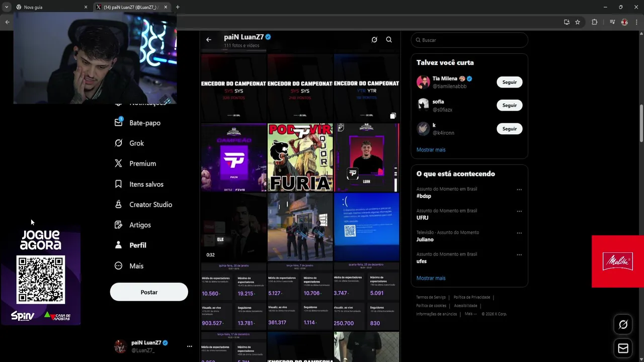Viewport: 644px width, 362px height.
Task: Go back with profile header arrow
Action: click(x=208, y=40)
